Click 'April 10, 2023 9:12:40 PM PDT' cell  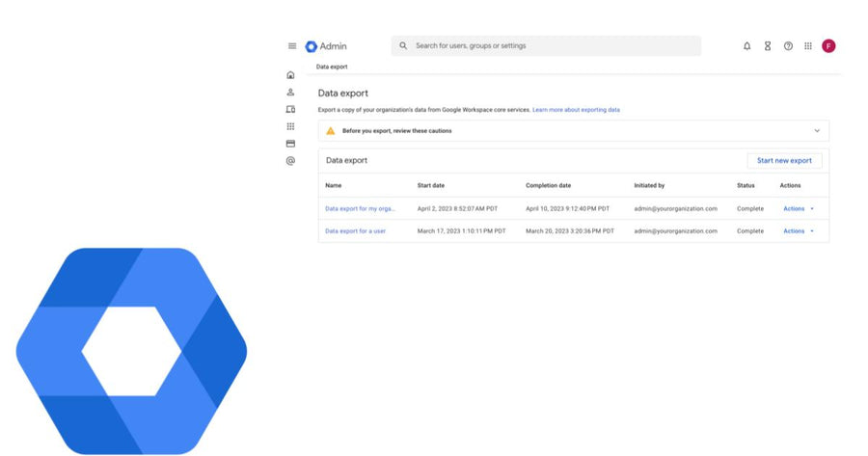pyautogui.click(x=567, y=208)
